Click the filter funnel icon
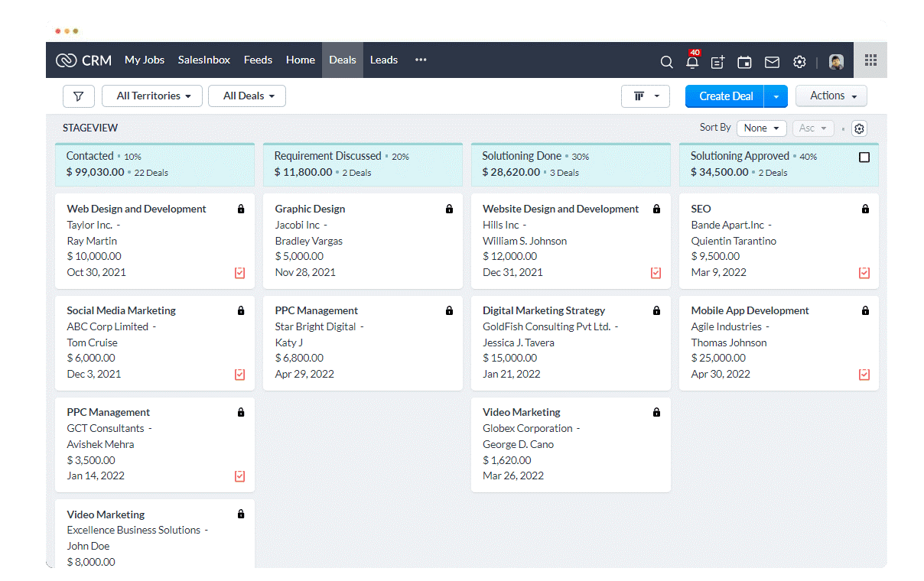The height and width of the screenshot is (581, 924). [x=78, y=96]
